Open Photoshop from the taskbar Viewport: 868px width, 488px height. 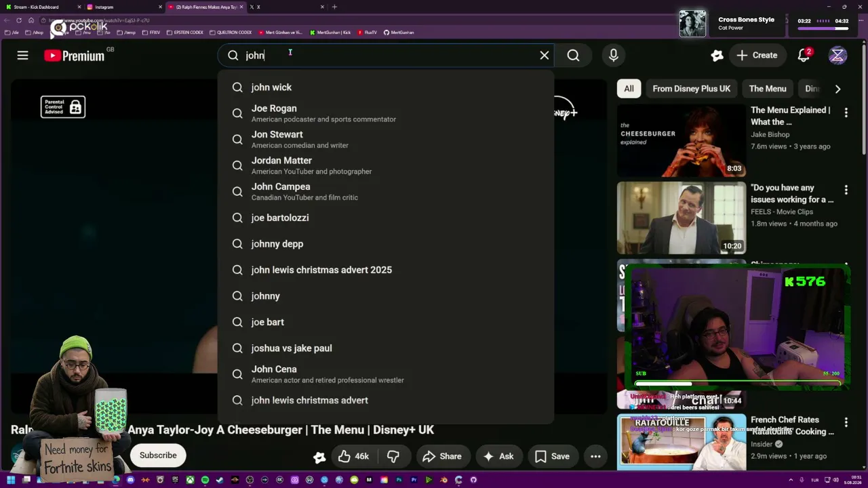(399, 480)
